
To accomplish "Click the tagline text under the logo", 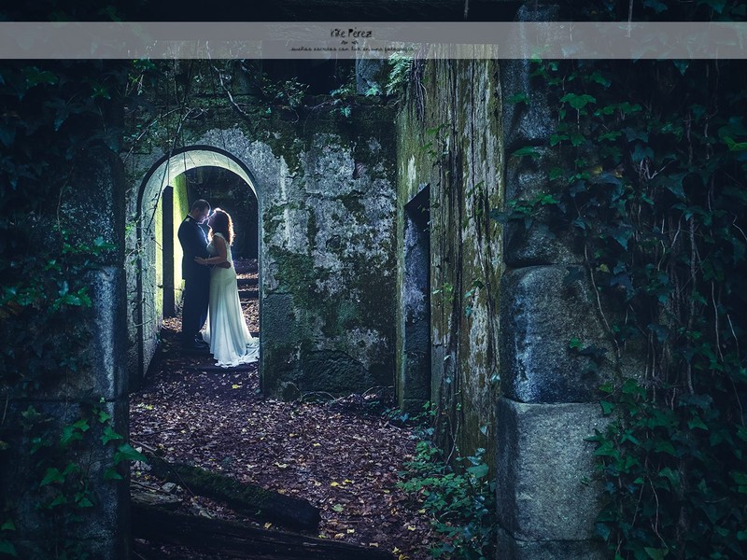I will coord(351,49).
